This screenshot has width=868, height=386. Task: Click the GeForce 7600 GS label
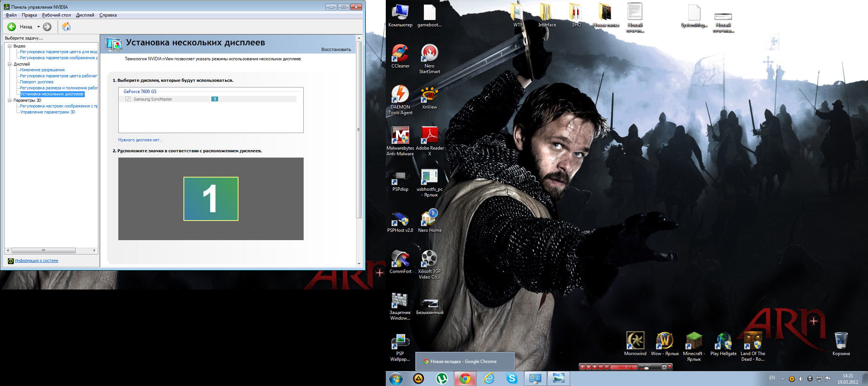tap(140, 92)
